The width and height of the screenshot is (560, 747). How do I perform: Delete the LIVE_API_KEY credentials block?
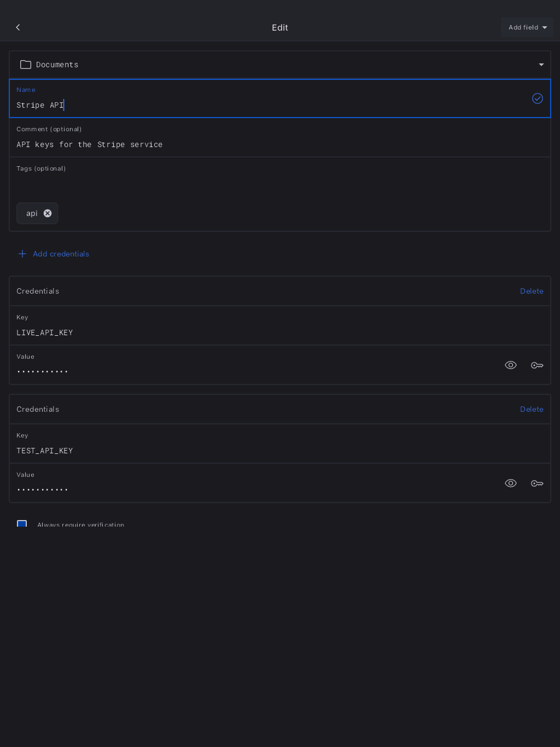point(532,291)
